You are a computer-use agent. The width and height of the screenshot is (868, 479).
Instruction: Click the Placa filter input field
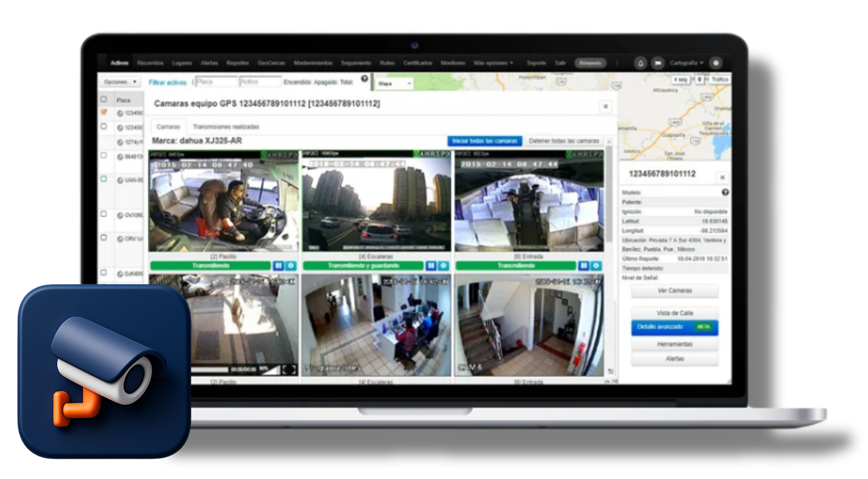click(x=216, y=82)
